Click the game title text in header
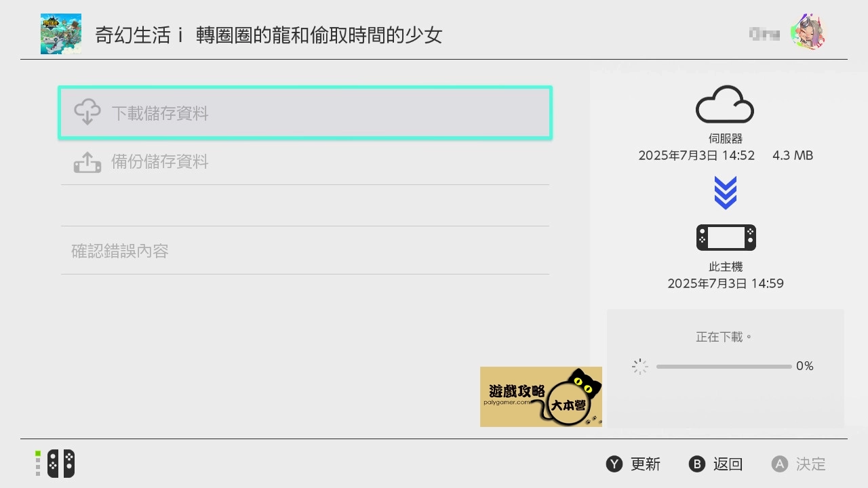Viewport: 868px width, 488px height. tap(269, 35)
